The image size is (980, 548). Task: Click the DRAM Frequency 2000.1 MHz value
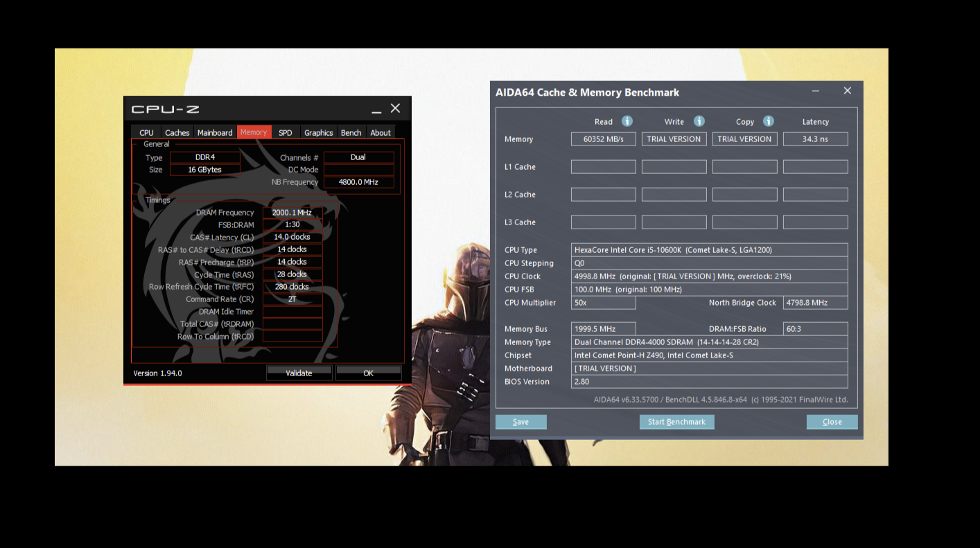coord(292,213)
